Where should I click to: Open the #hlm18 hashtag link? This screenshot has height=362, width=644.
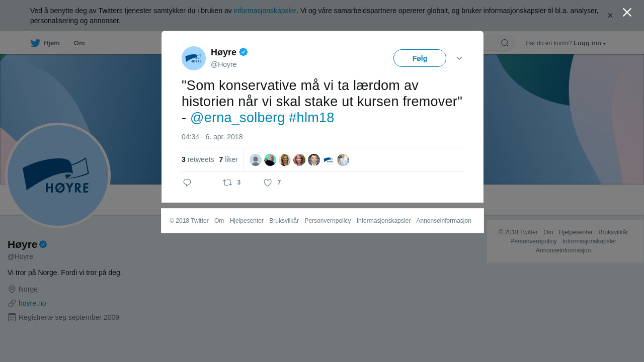tap(311, 118)
